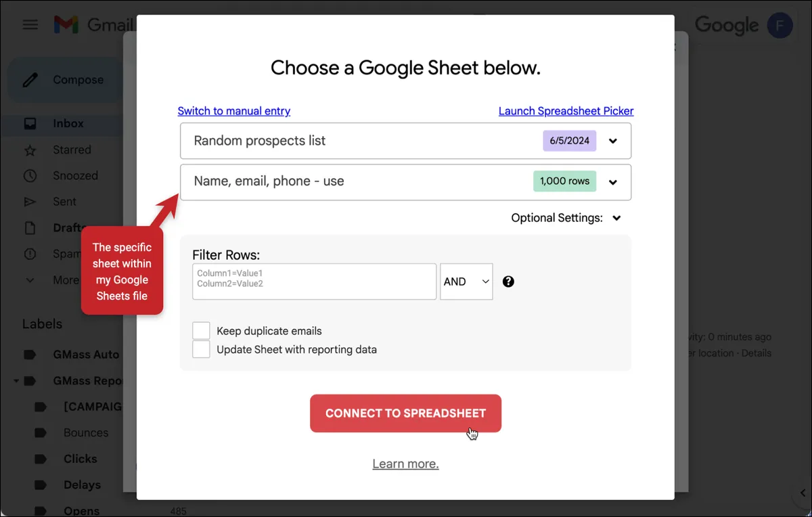Click the 1,000 rows badge
812x517 pixels.
pyautogui.click(x=564, y=181)
